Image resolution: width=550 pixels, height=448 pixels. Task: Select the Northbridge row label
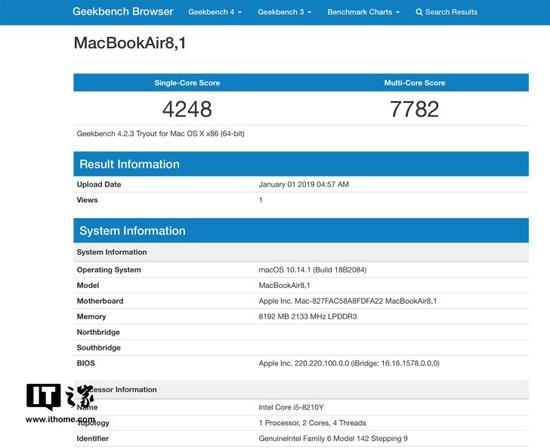(x=98, y=332)
